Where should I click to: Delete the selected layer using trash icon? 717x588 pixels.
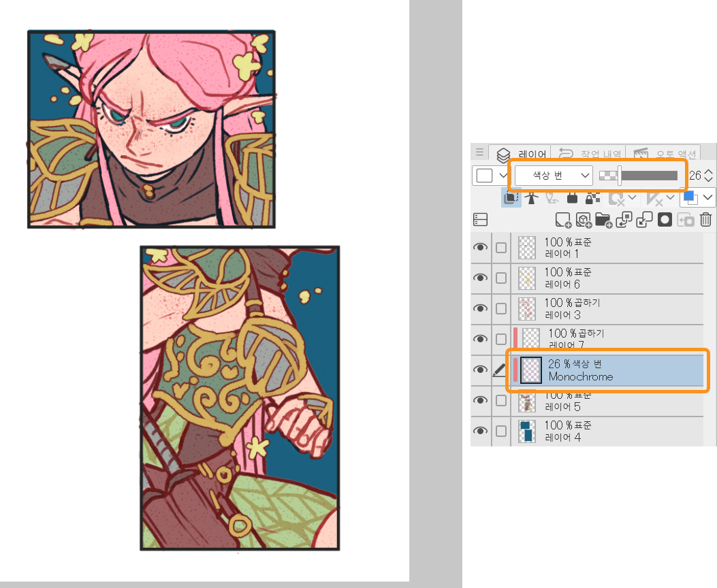706,220
